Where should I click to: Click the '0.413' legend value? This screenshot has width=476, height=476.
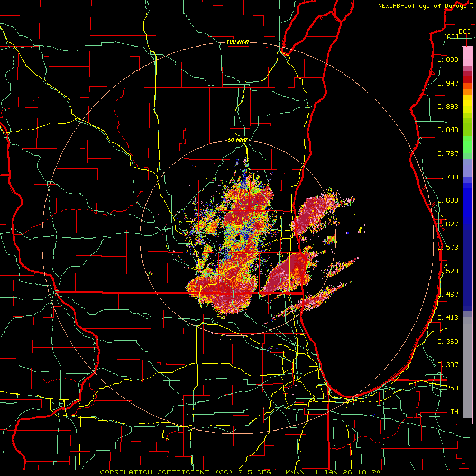click(448, 318)
